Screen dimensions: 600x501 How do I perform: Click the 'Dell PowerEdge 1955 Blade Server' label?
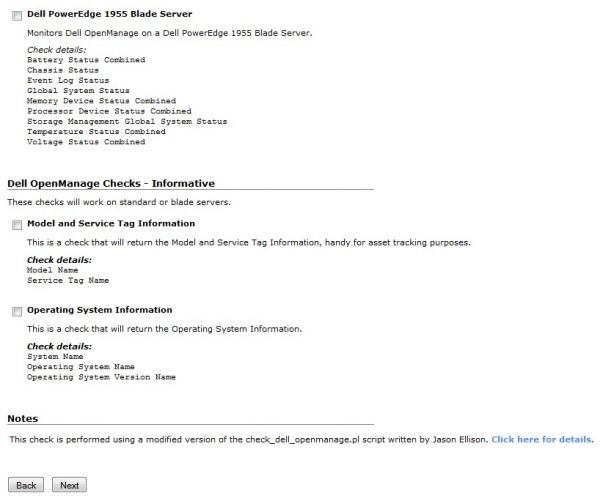click(x=109, y=14)
